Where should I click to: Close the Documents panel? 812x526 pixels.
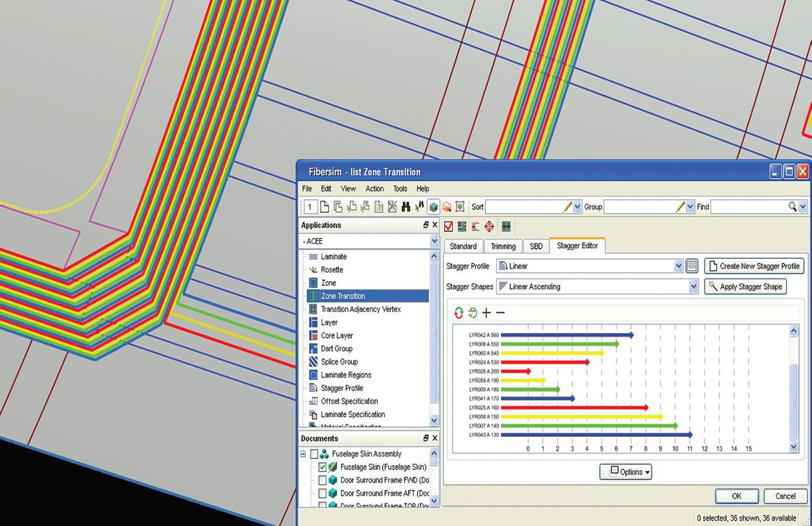coord(435,438)
